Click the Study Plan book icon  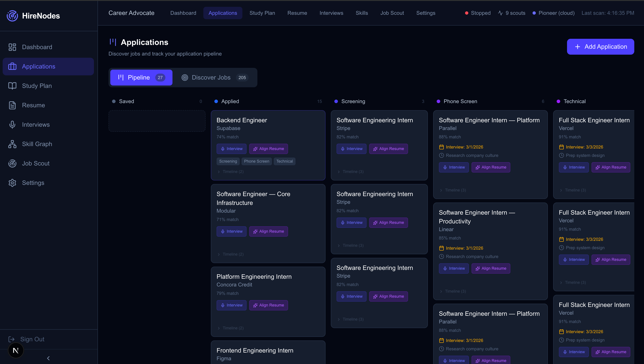pos(12,86)
